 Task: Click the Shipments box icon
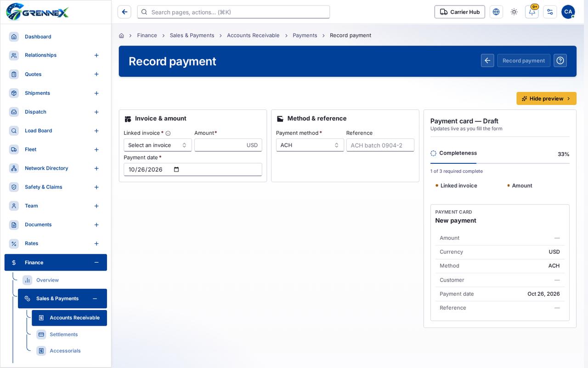(14, 93)
